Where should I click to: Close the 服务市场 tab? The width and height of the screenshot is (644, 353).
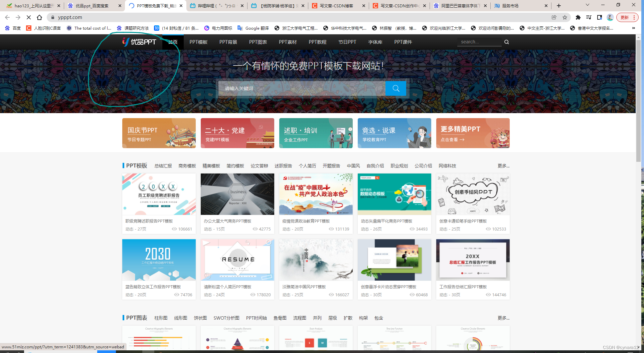coord(546,6)
